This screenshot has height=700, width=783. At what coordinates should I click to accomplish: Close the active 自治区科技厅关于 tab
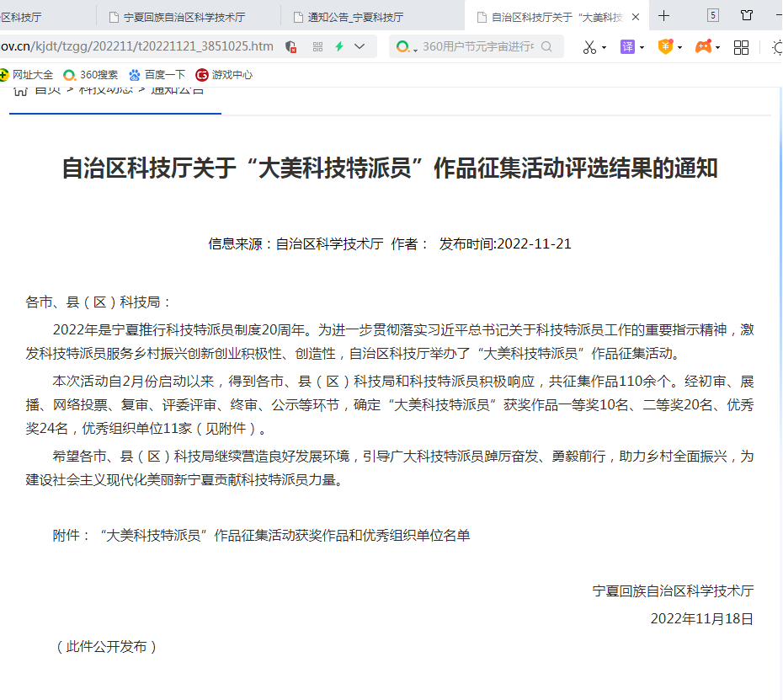636,18
